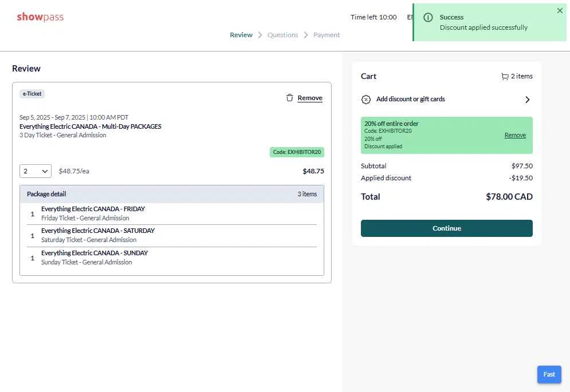Go to the Questions step
The width and height of the screenshot is (570, 392).
pyautogui.click(x=282, y=35)
